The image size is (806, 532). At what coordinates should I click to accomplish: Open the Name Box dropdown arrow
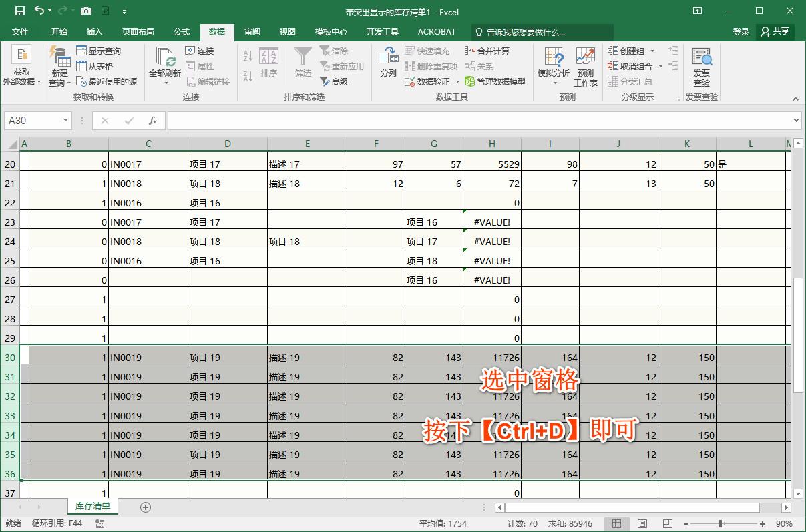[65, 121]
